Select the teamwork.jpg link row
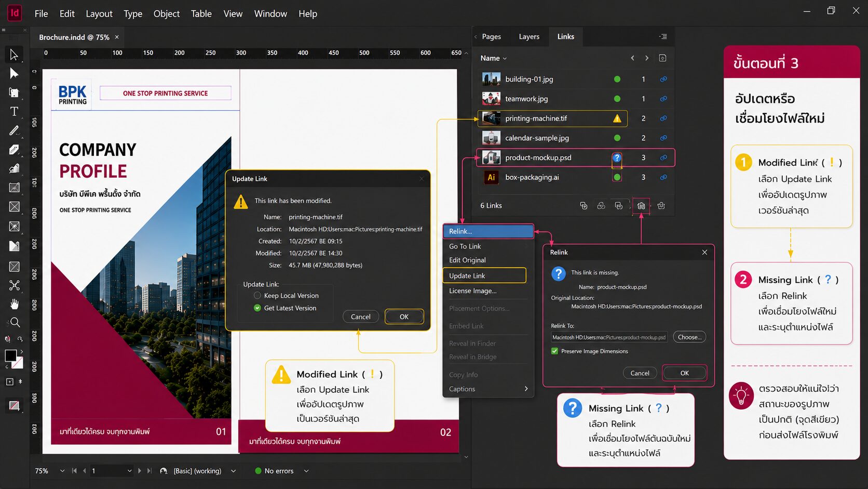The height and width of the screenshot is (489, 868). coord(575,99)
